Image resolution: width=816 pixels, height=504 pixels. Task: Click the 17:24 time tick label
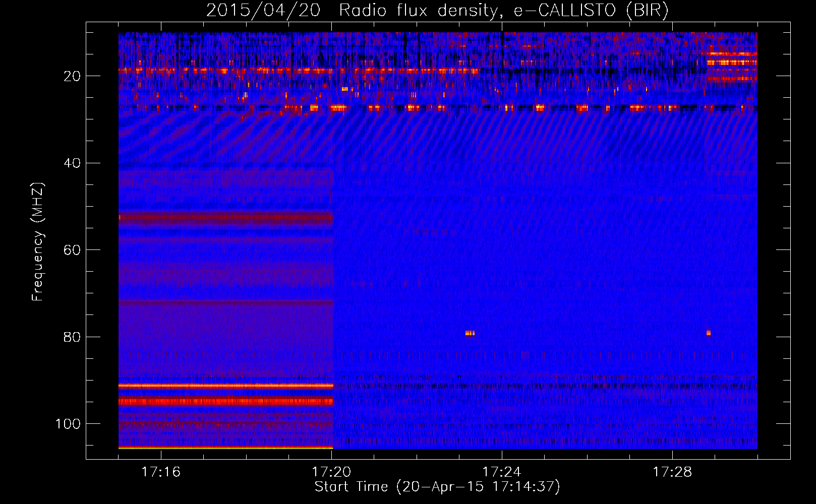coord(502,472)
